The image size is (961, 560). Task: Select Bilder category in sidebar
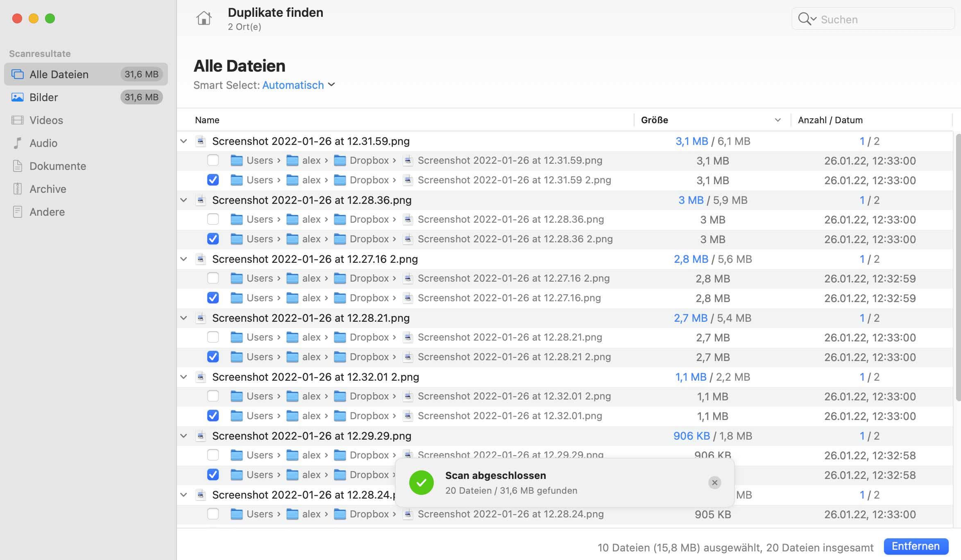pyautogui.click(x=86, y=97)
